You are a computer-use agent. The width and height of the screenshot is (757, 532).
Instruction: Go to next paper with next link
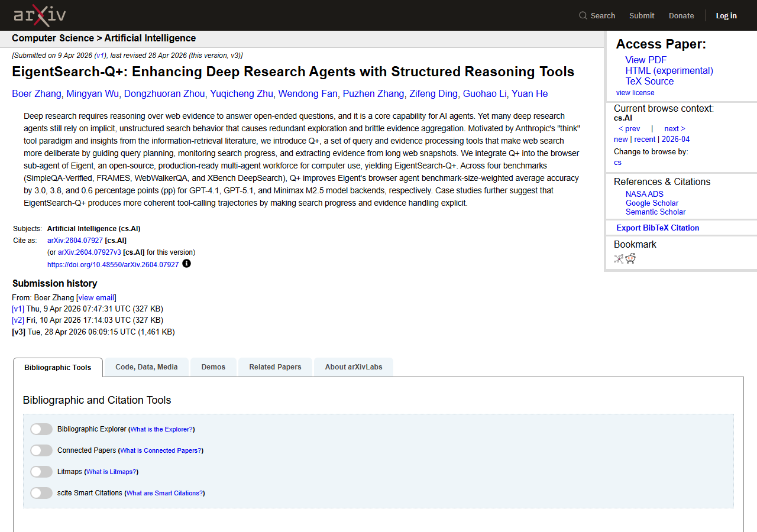(674, 129)
